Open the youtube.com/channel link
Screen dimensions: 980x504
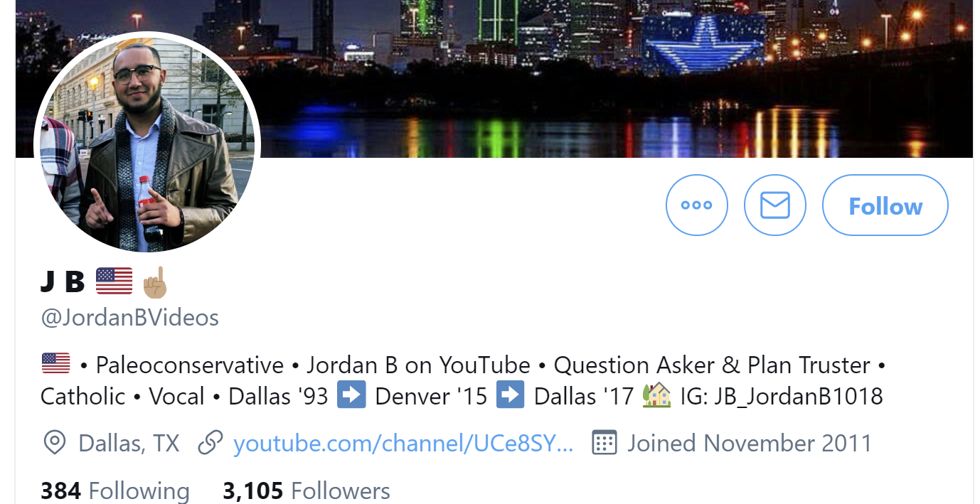tap(403, 444)
